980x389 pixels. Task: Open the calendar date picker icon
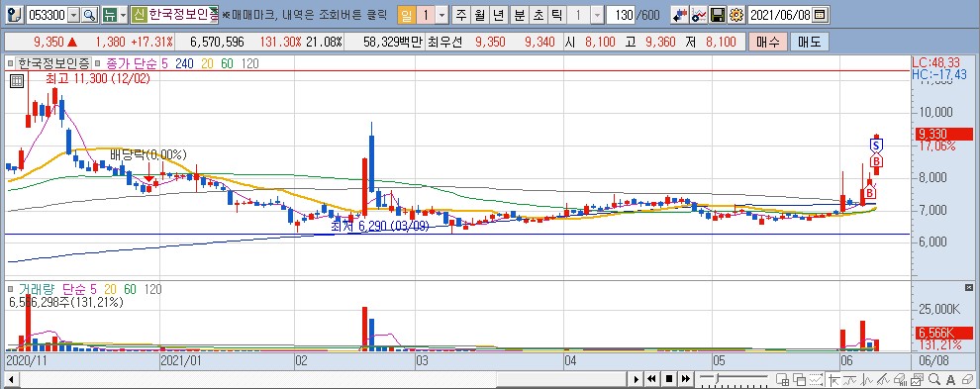[x=820, y=15]
